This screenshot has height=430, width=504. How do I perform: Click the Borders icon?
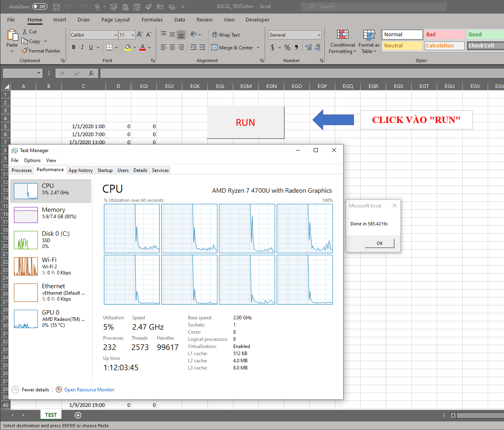(109, 47)
